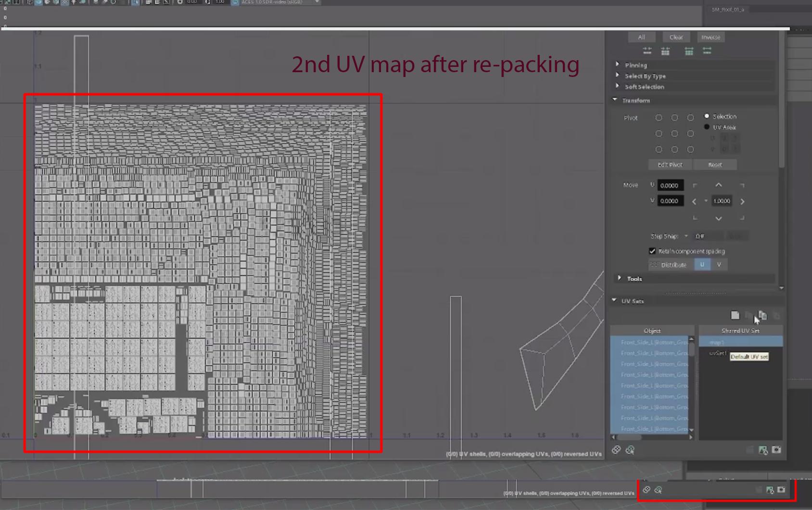
Task: Select the top-center Pivot radio button
Action: (674, 118)
